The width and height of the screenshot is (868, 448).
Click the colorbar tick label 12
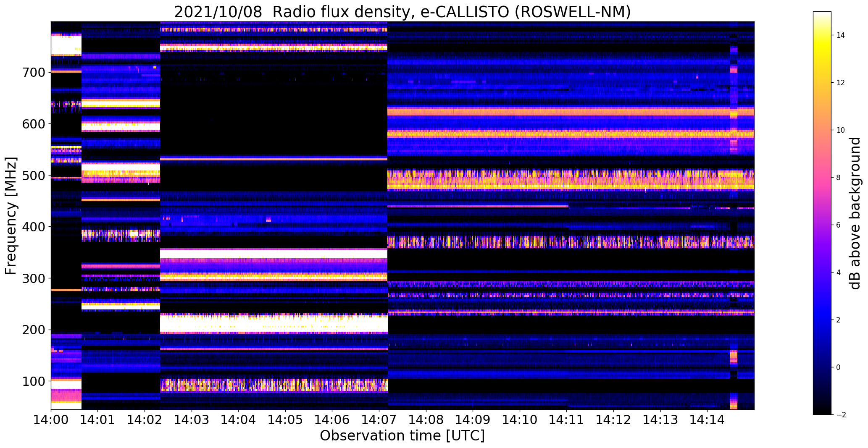pos(841,83)
